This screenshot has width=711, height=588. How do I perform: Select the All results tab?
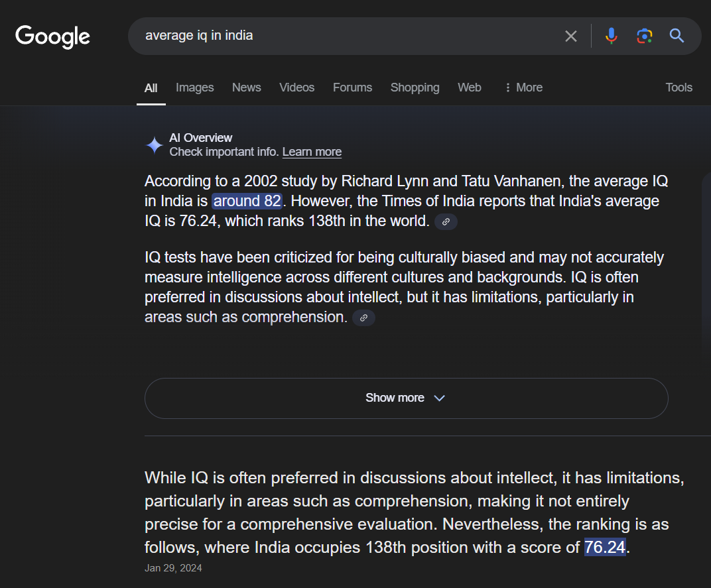[x=151, y=88]
